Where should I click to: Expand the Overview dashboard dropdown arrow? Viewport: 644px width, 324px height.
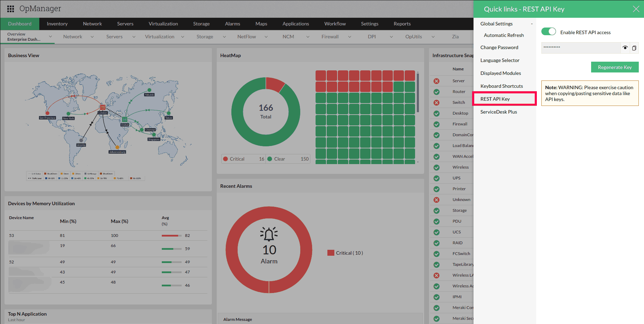click(x=50, y=37)
